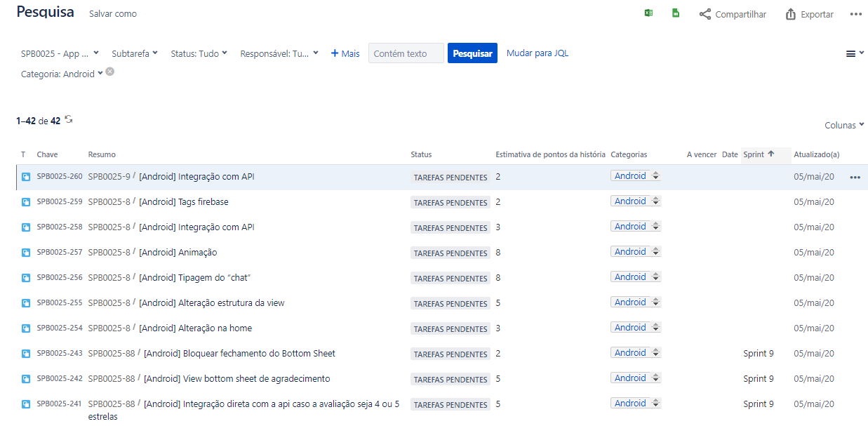Click subtask type icon for SPB0025-256
This screenshot has height=426, width=868.
pos(26,278)
